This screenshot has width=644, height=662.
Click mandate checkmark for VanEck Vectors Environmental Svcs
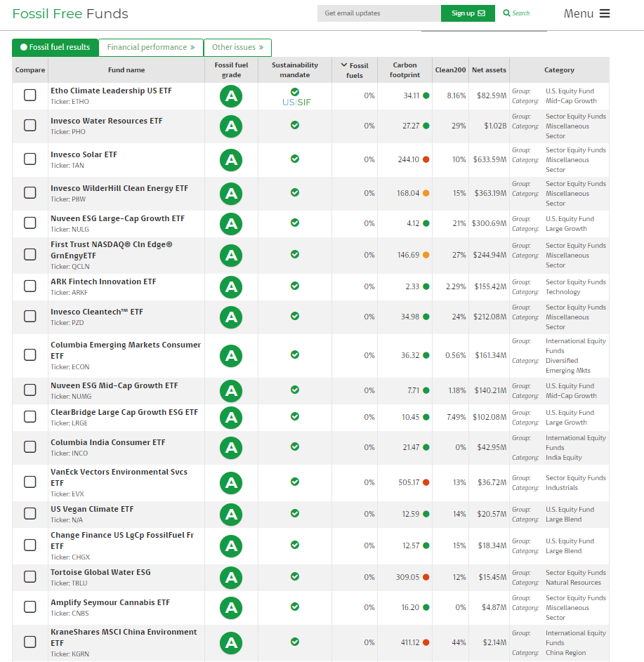click(295, 482)
